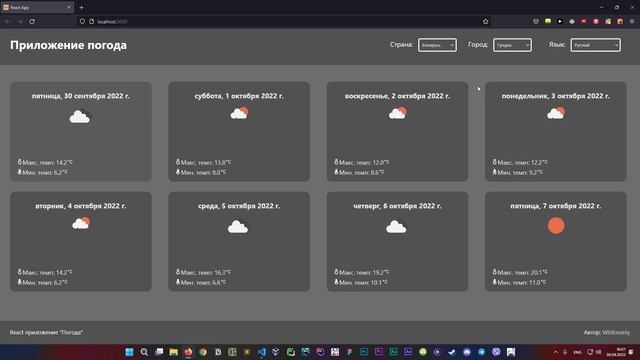Click the date вторник, 4 октября 2022 г.
The height and width of the screenshot is (360, 640).
point(81,206)
